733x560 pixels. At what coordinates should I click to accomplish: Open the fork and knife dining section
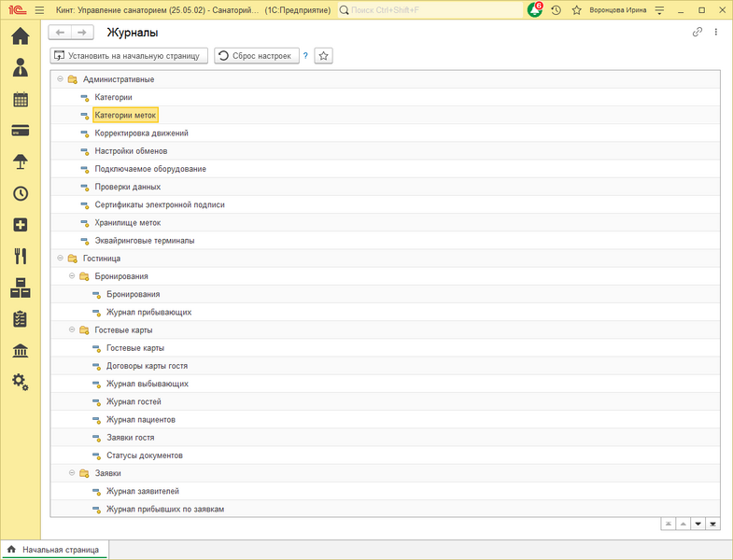[x=21, y=256]
